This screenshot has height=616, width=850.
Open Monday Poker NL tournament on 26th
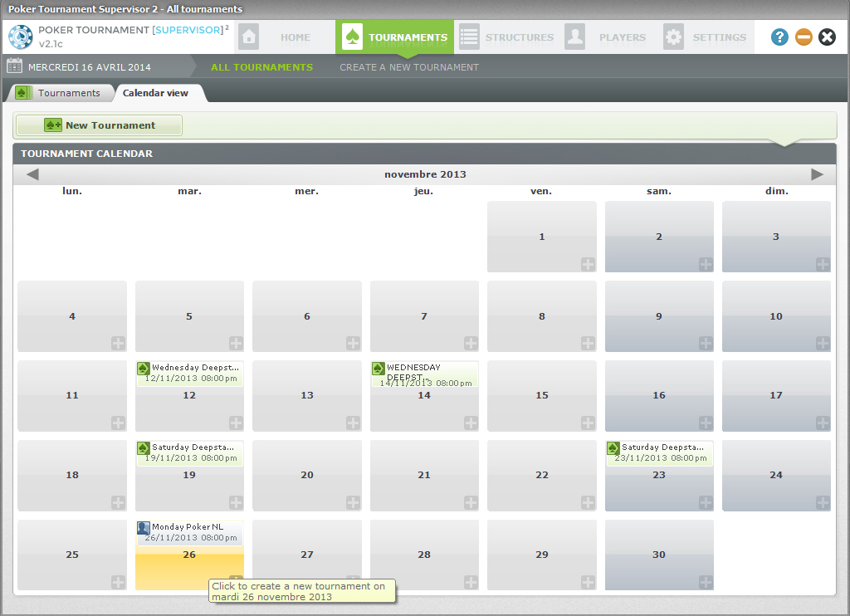tap(189, 532)
